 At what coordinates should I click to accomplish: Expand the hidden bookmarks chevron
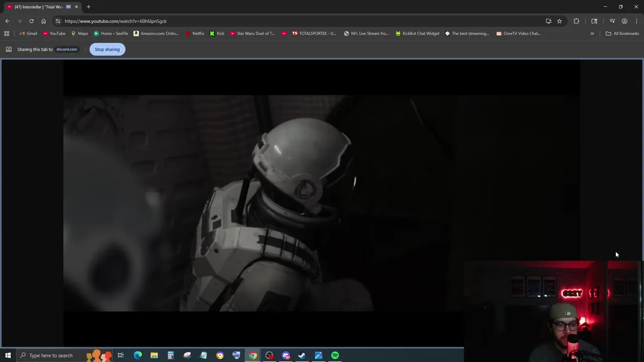tap(592, 34)
